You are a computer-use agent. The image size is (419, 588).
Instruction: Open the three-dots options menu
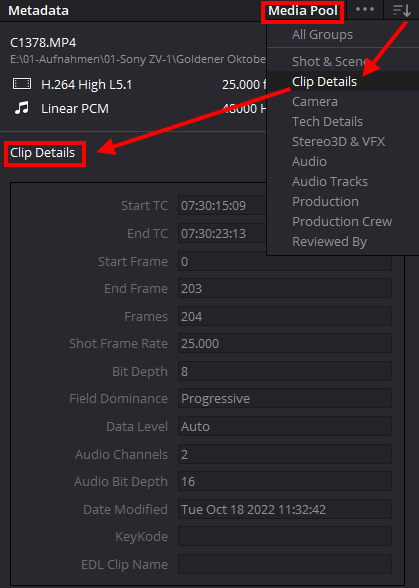365,10
